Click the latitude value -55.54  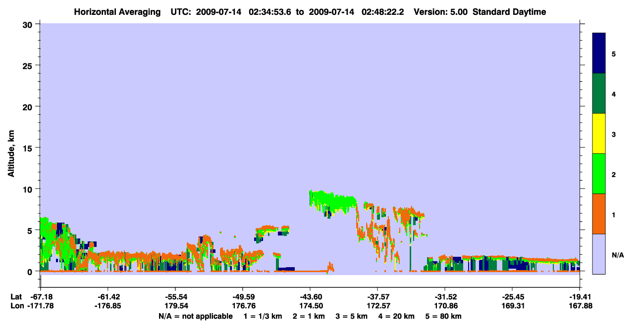coord(175,297)
